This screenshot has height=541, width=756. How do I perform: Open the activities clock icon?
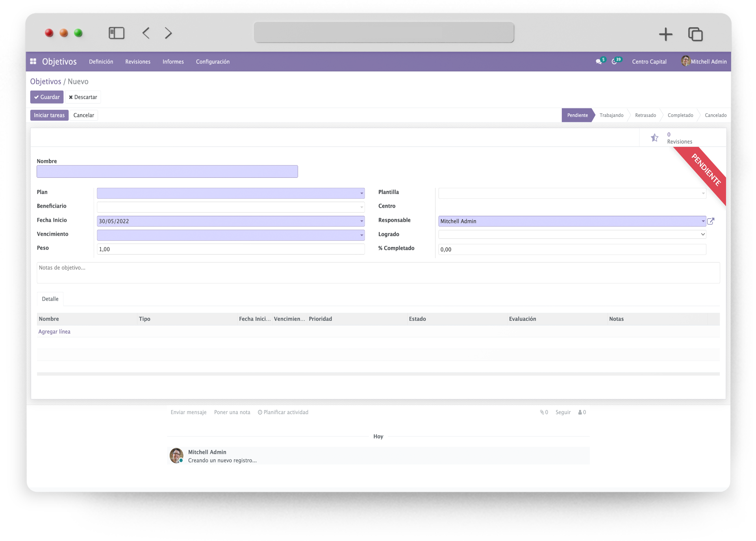click(614, 61)
